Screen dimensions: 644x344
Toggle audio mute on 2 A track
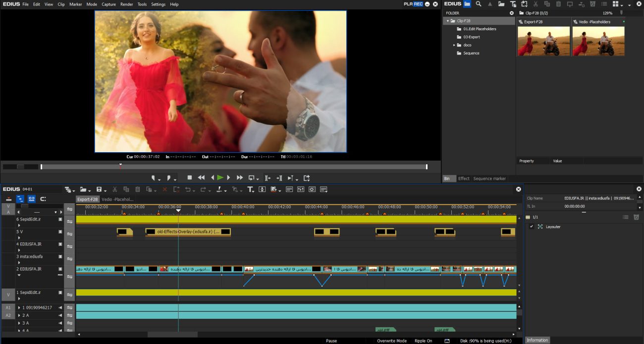point(60,315)
